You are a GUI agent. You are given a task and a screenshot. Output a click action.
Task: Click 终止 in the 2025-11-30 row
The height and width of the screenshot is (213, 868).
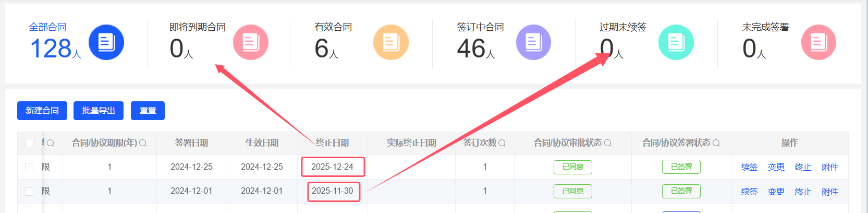click(x=803, y=192)
